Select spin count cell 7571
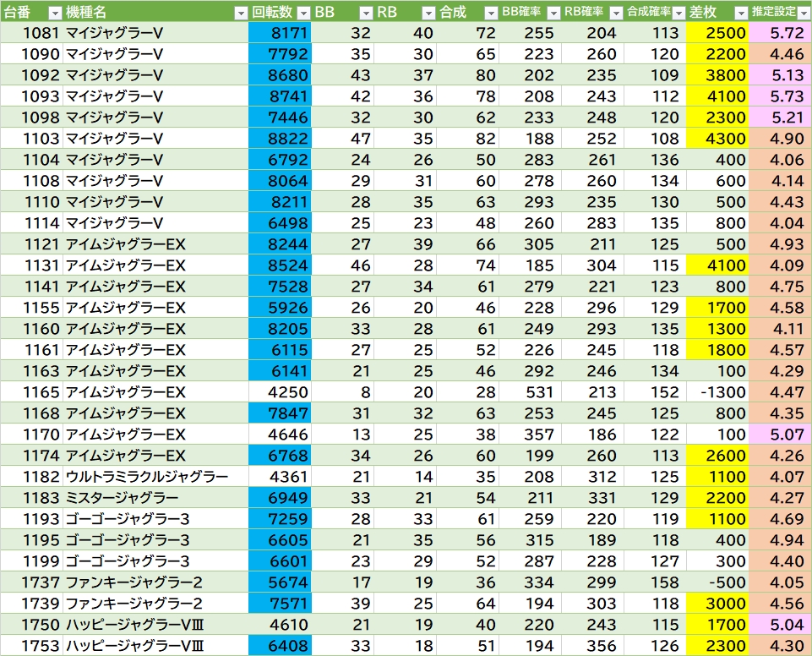Viewport: 812px width, 656px height. [x=280, y=604]
